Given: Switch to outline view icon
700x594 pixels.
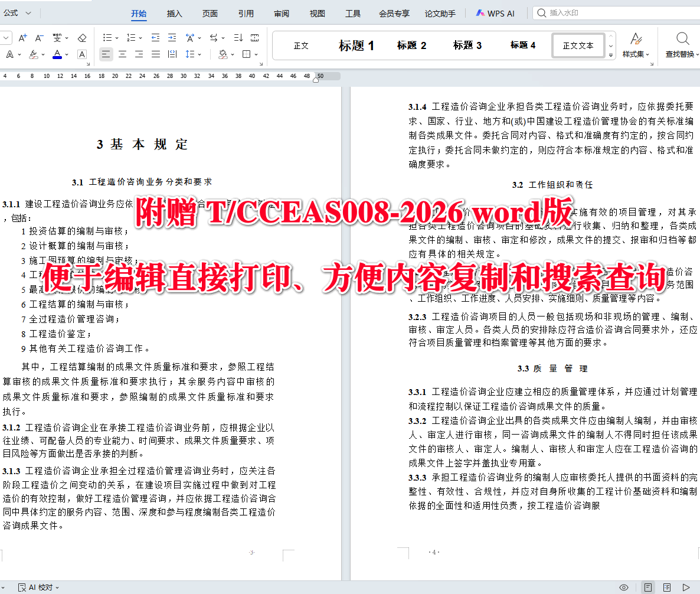Looking at the screenshot, I should [x=667, y=588].
